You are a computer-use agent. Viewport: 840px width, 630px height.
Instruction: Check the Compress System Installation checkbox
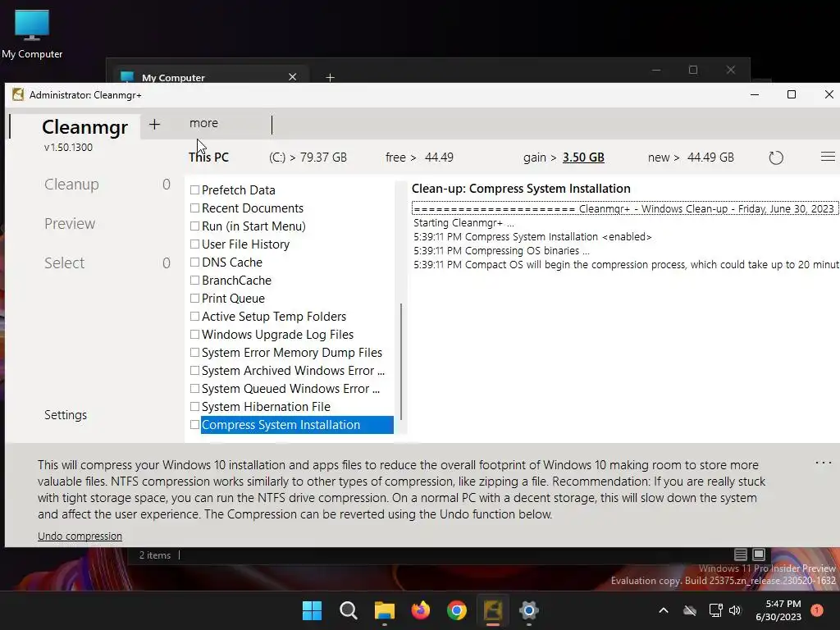pyautogui.click(x=195, y=425)
